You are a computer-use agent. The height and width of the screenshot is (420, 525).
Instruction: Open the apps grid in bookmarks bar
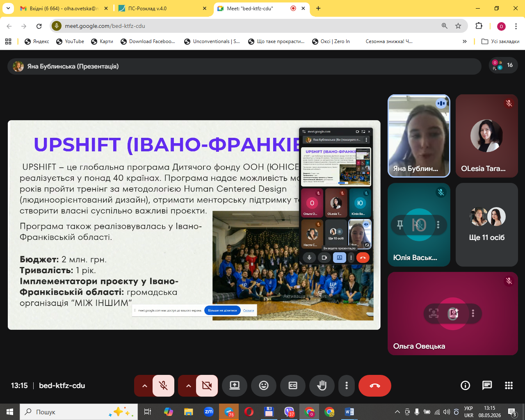point(8,41)
